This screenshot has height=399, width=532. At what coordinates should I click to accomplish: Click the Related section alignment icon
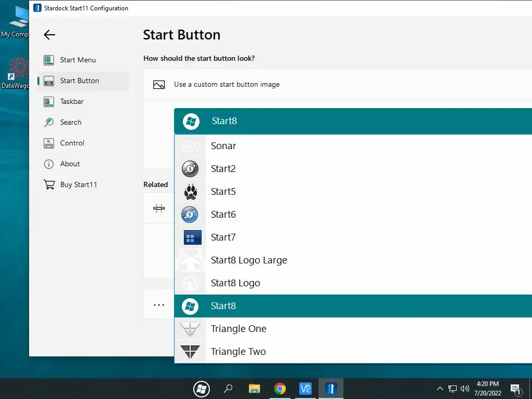point(159,208)
